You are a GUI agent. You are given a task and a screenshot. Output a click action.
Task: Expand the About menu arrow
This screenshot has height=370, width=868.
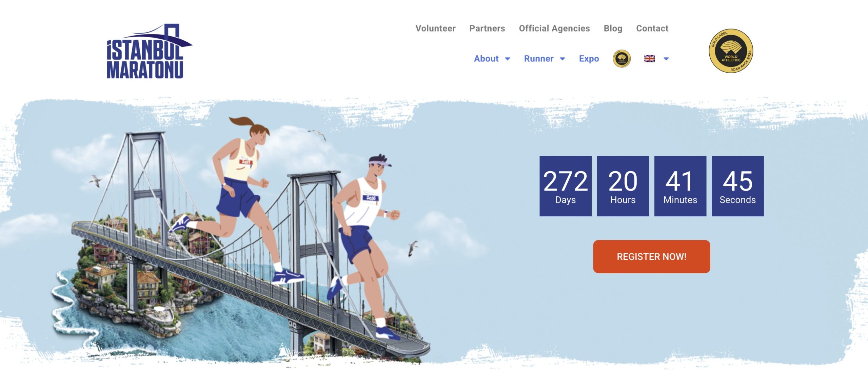point(508,59)
